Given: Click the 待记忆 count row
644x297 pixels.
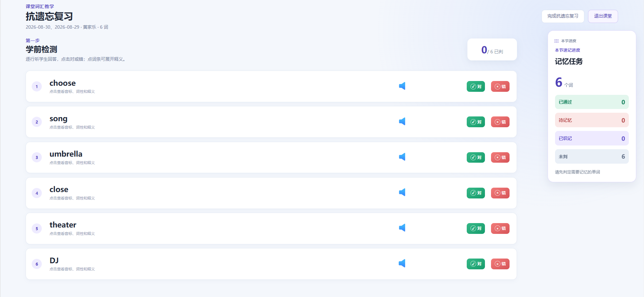Looking at the screenshot, I should coord(592,120).
